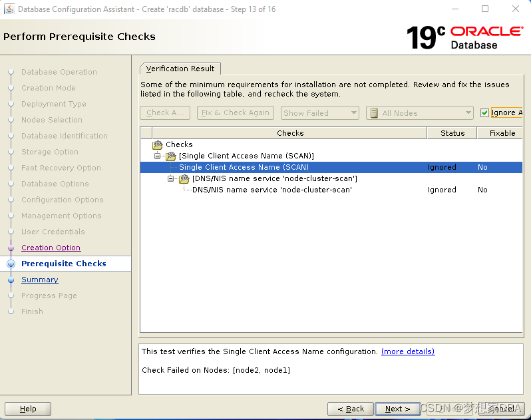Collapse the [DNS/NIS name service 'node-cluster-scan'] group
Image resolution: width=531 pixels, height=420 pixels.
[x=170, y=178]
